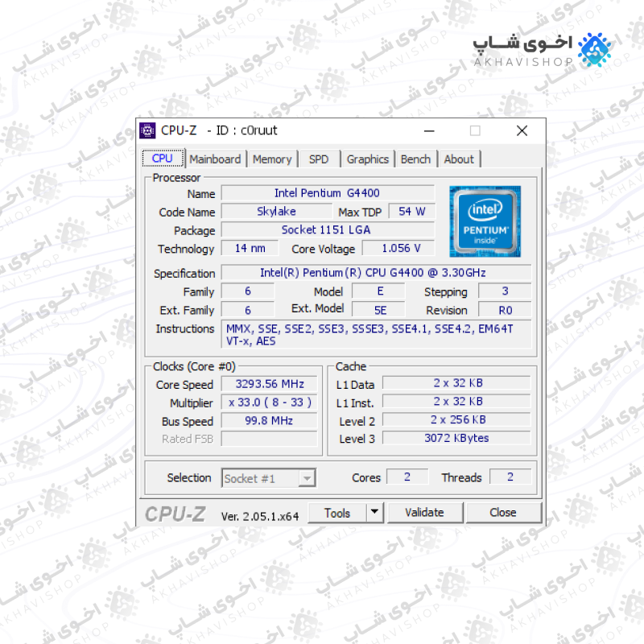The width and height of the screenshot is (644, 644).
Task: Click the multiplier value x 33.0 (8 - 33)
Action: click(270, 402)
